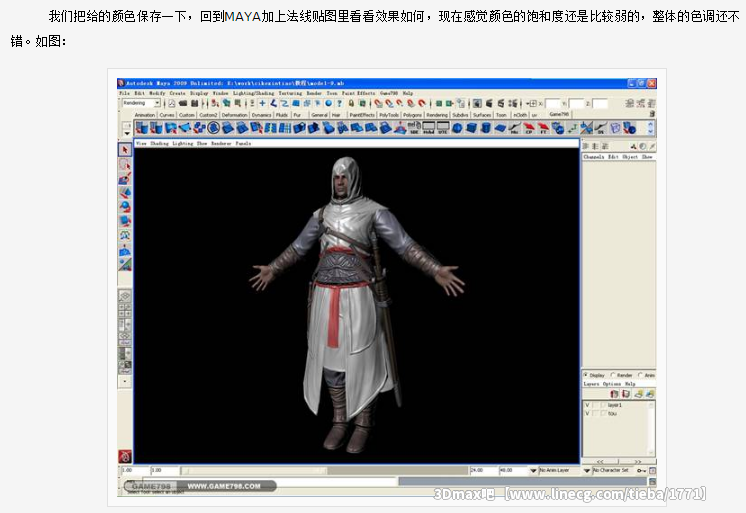The image size is (746, 513).
Task: Click the padlock icon in status line
Action: [351, 103]
